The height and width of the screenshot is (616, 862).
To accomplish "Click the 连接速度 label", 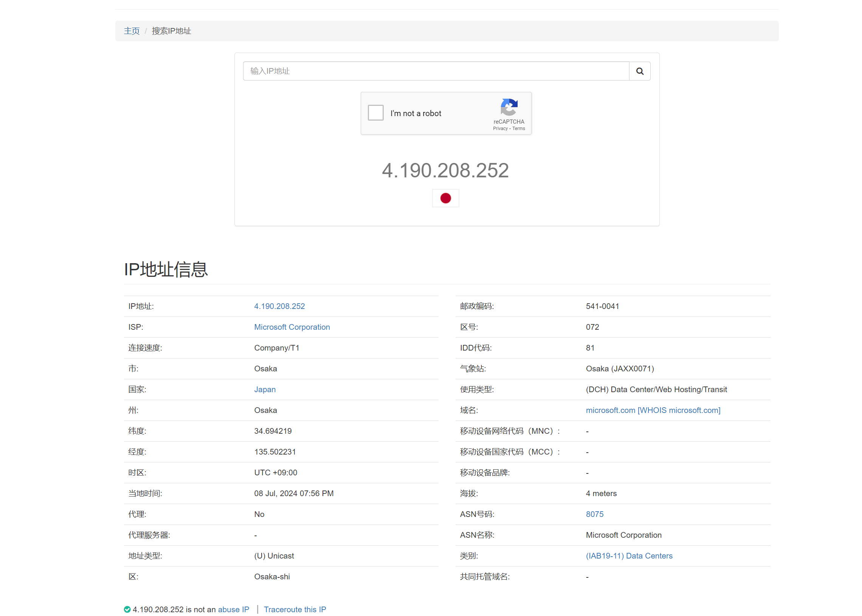I will [x=145, y=348].
